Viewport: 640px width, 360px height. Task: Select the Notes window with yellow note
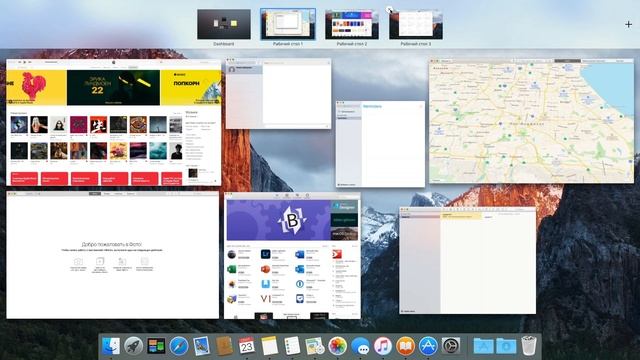pyautogui.click(x=467, y=260)
